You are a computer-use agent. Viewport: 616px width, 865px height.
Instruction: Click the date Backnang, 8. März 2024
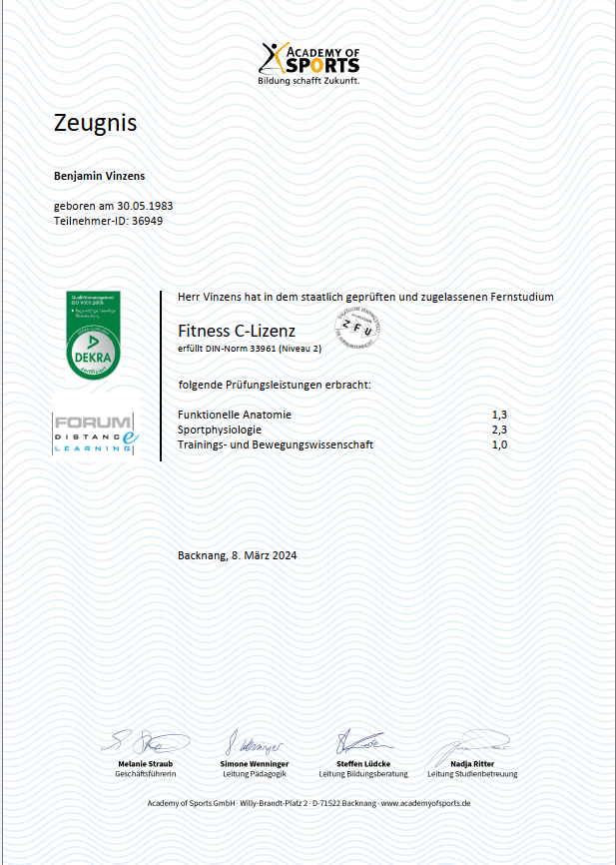(x=237, y=555)
